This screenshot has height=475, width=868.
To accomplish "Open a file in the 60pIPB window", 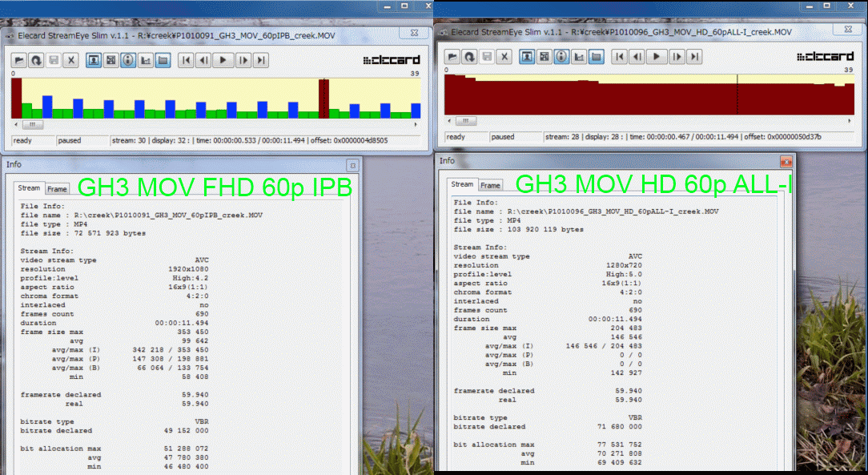I will pos(19,60).
